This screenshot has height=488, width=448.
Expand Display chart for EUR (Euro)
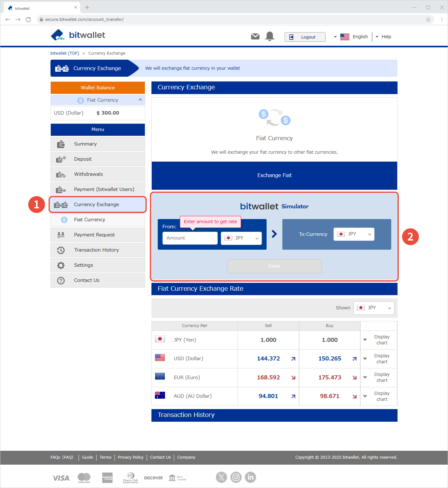379,378
